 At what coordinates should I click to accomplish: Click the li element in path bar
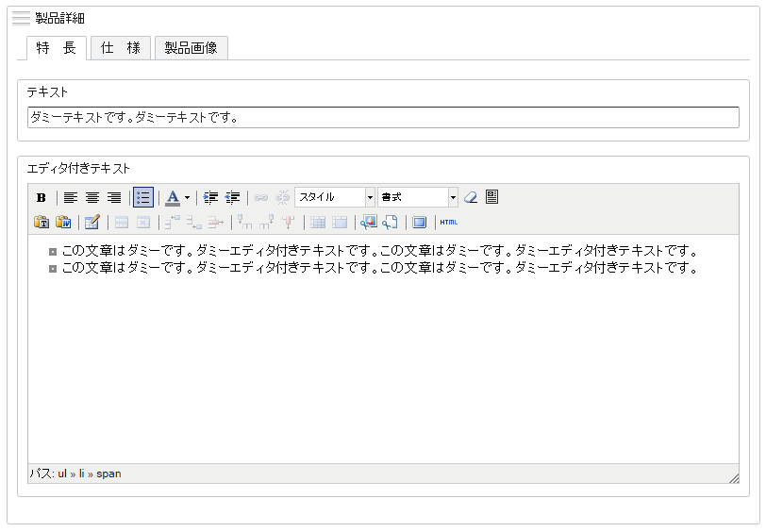tap(81, 474)
